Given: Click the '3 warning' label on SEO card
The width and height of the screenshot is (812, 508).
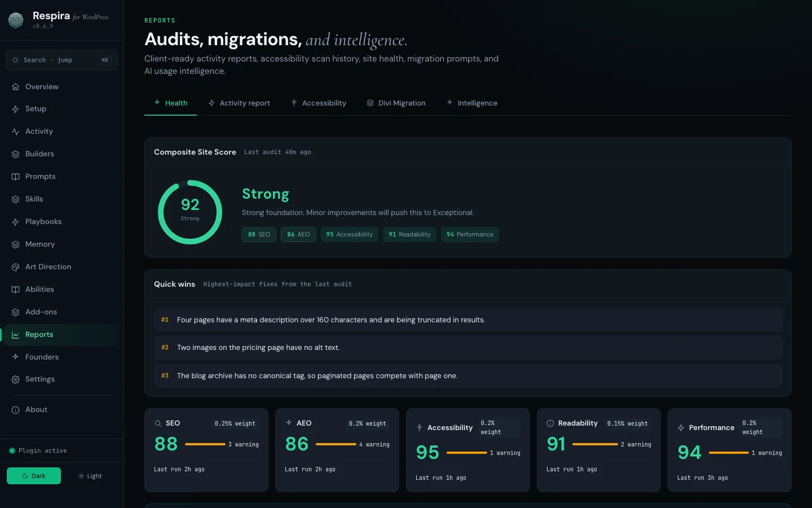Looking at the screenshot, I should click(244, 445).
